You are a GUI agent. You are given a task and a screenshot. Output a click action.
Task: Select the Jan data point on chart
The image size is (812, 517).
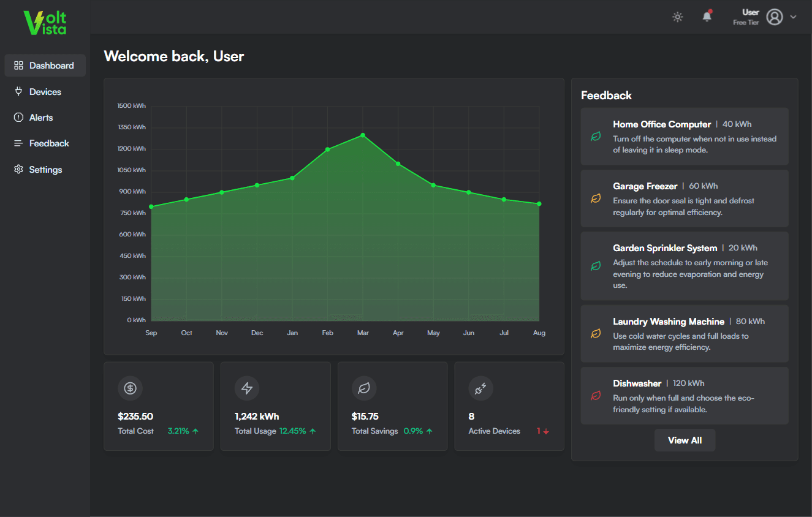[x=292, y=178]
